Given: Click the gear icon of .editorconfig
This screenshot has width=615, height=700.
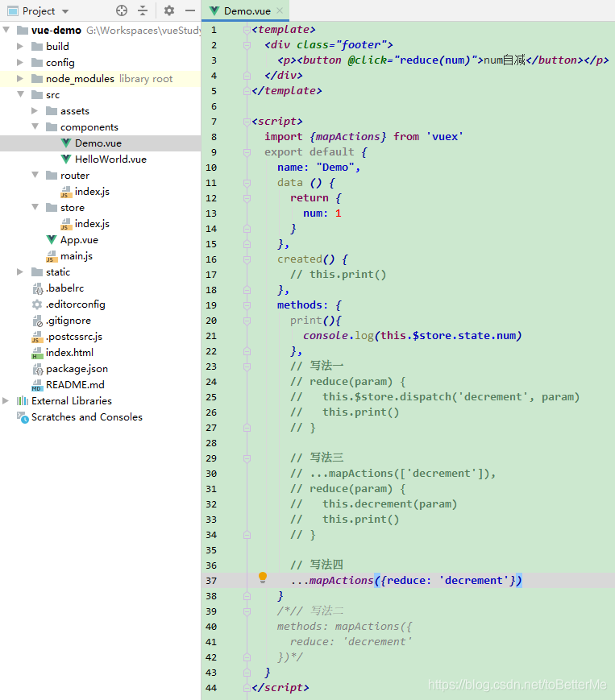Looking at the screenshot, I should pyautogui.click(x=37, y=304).
